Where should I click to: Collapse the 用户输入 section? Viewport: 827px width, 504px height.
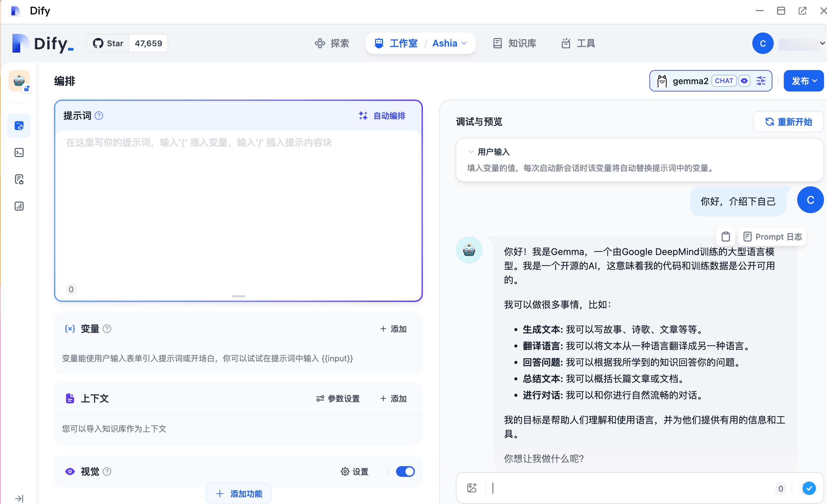[x=470, y=151]
